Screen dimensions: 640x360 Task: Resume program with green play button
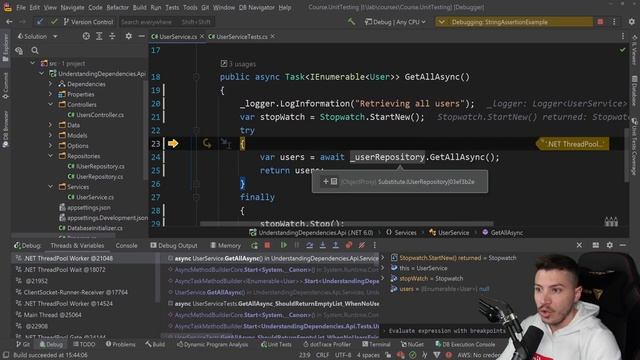283,245
